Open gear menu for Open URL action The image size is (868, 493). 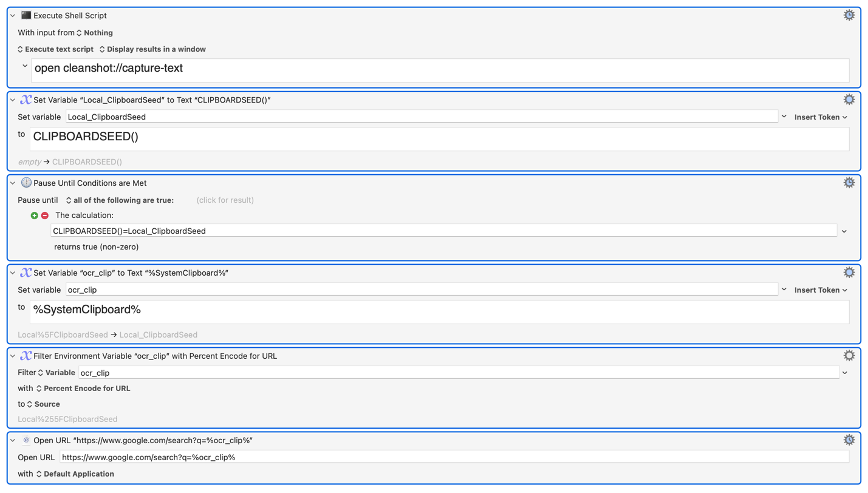click(849, 440)
